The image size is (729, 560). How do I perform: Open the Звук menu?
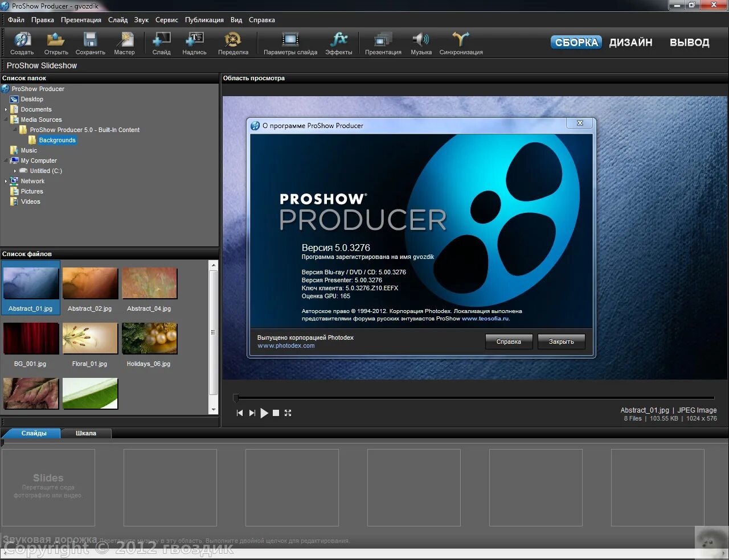(141, 20)
